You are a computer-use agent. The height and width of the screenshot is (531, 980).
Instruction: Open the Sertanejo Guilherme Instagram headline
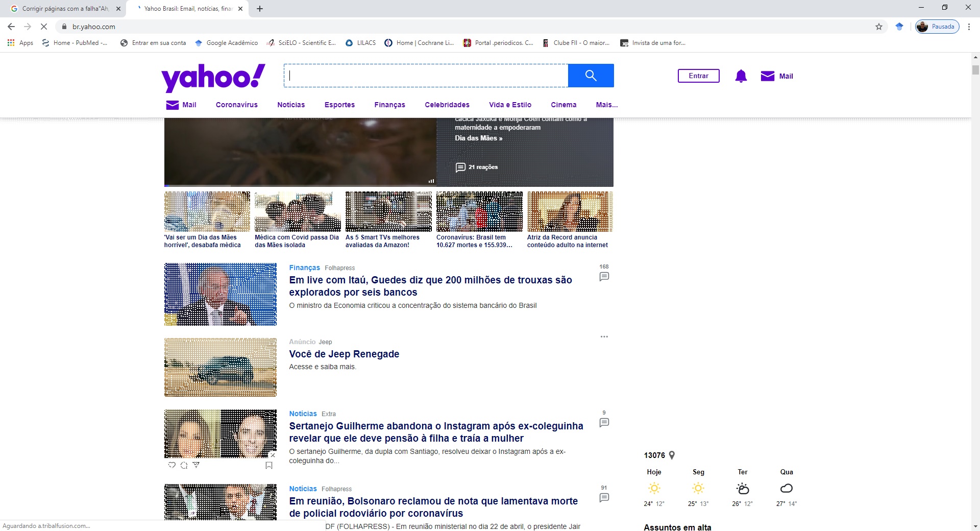pyautogui.click(x=436, y=432)
